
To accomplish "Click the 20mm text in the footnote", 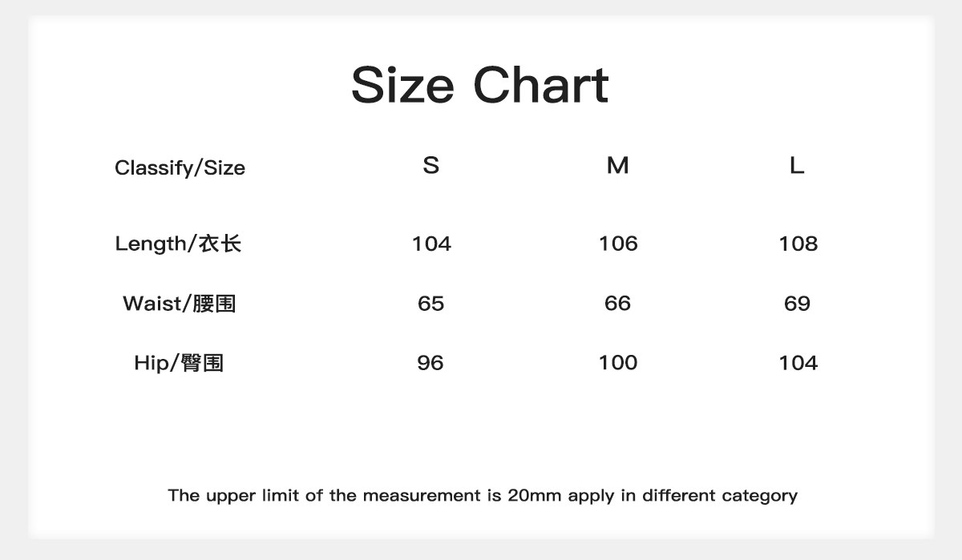I will click(534, 495).
